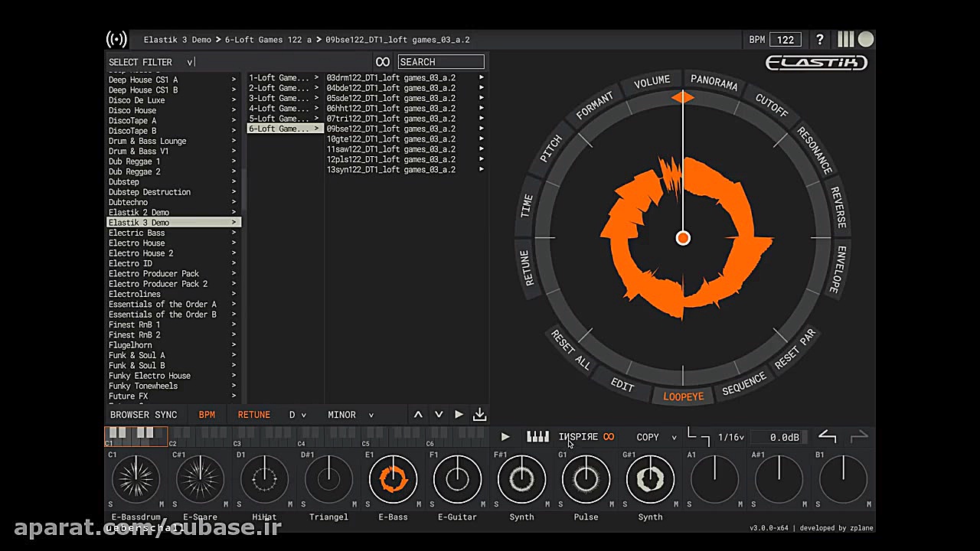Screen dimensions: 980x551
Task: Click RESET ALL on the wheel
Action: pos(571,350)
